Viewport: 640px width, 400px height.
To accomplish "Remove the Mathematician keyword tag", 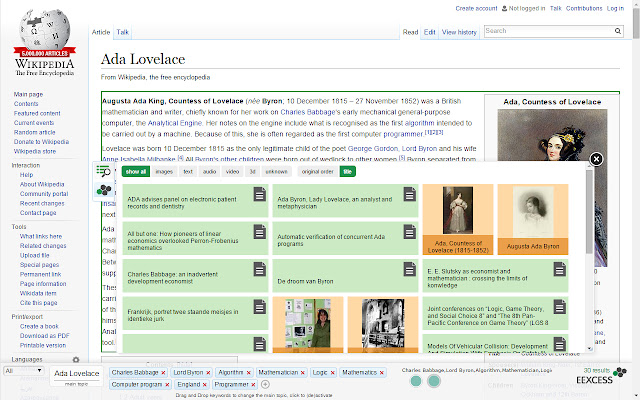I will coord(302,373).
